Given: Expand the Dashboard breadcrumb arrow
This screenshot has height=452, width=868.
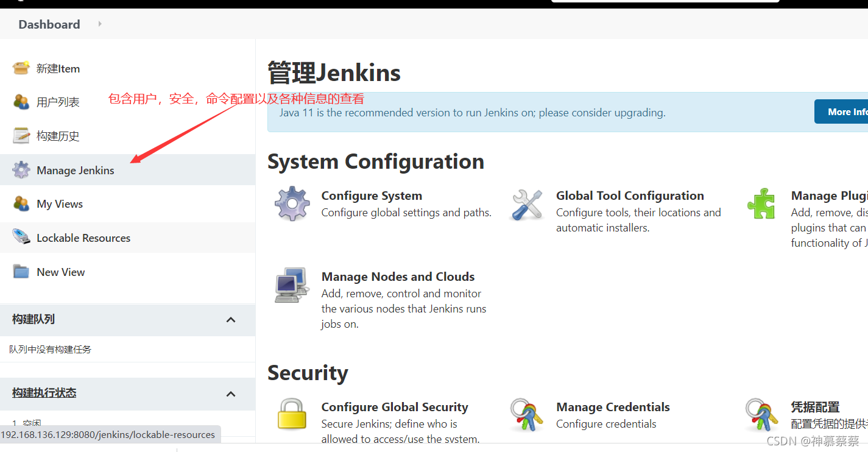Looking at the screenshot, I should [100, 24].
